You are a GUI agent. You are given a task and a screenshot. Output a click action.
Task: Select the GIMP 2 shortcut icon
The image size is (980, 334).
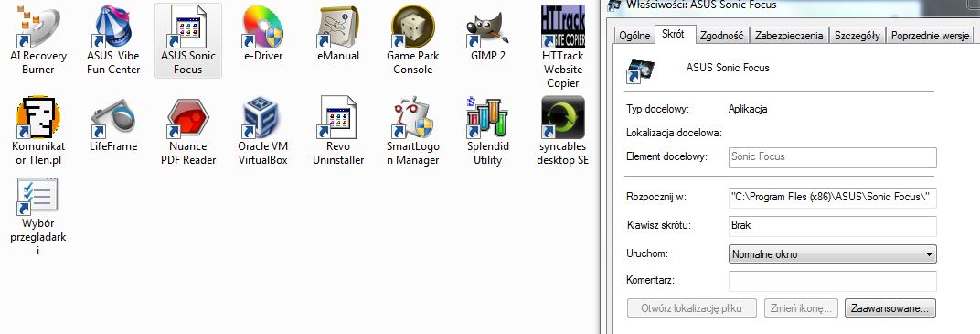pyautogui.click(x=487, y=28)
